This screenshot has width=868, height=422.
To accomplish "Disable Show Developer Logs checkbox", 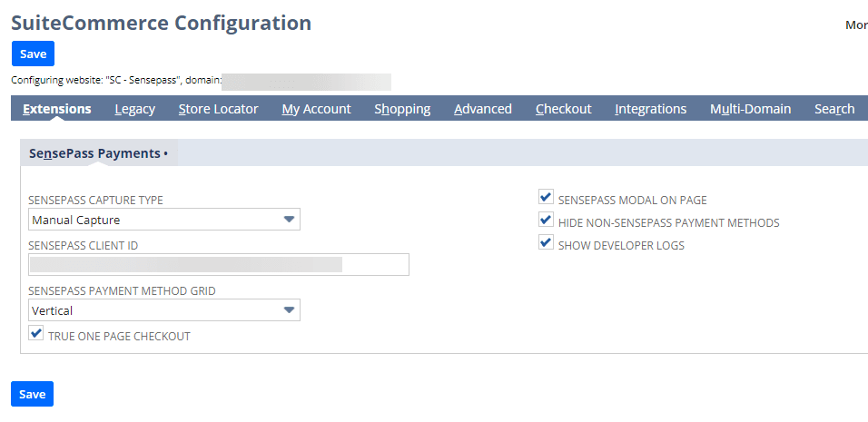I will (x=546, y=242).
